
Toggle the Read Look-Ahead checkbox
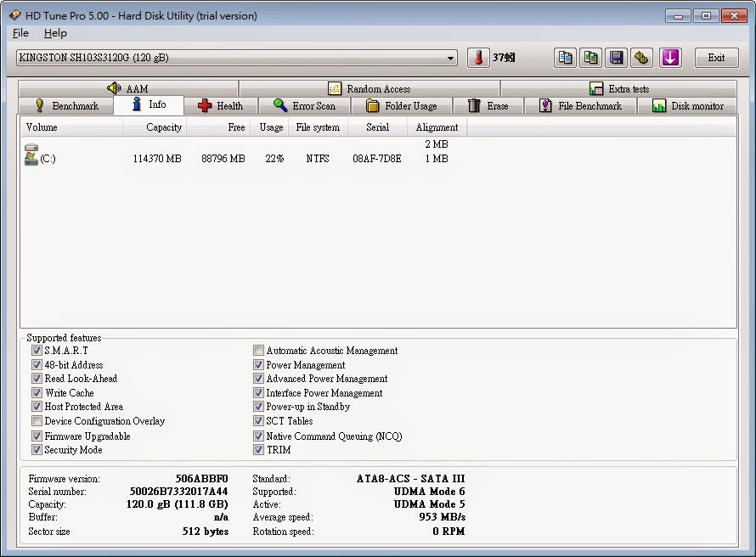pos(37,378)
